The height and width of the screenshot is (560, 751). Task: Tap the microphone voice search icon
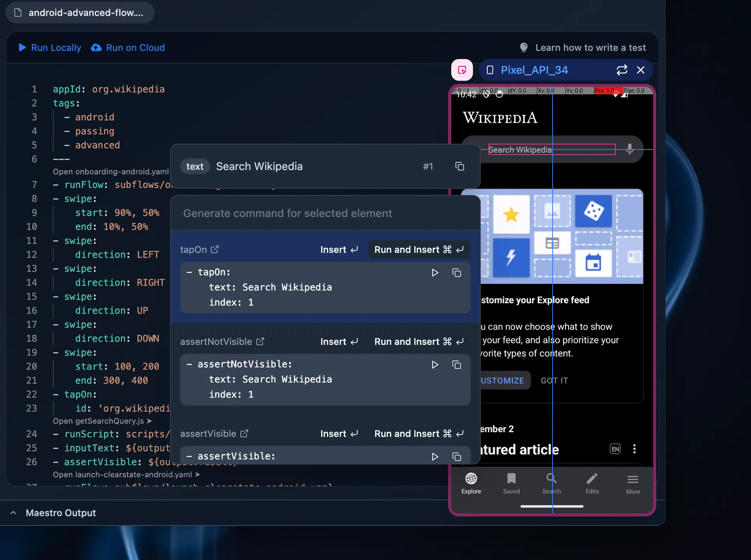point(630,149)
